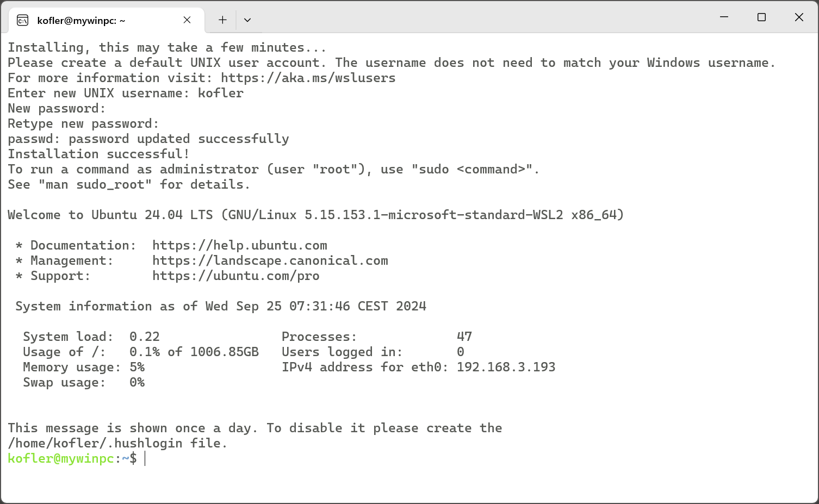Screen dimensions: 819x504
Task: Open the https://help.ubuntu.com documentation link
Action: pos(240,245)
